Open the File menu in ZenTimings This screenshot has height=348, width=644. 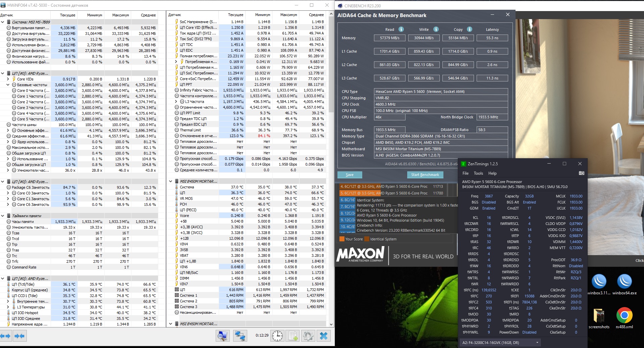(x=466, y=173)
